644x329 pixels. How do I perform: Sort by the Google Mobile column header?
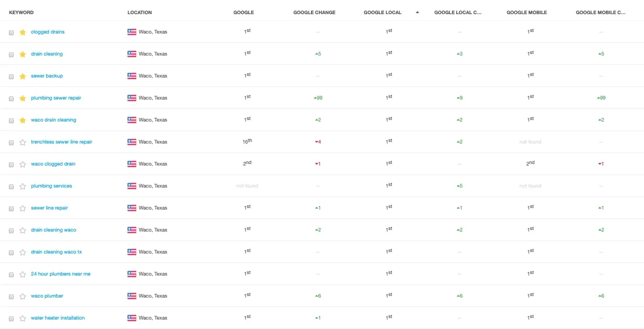(527, 13)
